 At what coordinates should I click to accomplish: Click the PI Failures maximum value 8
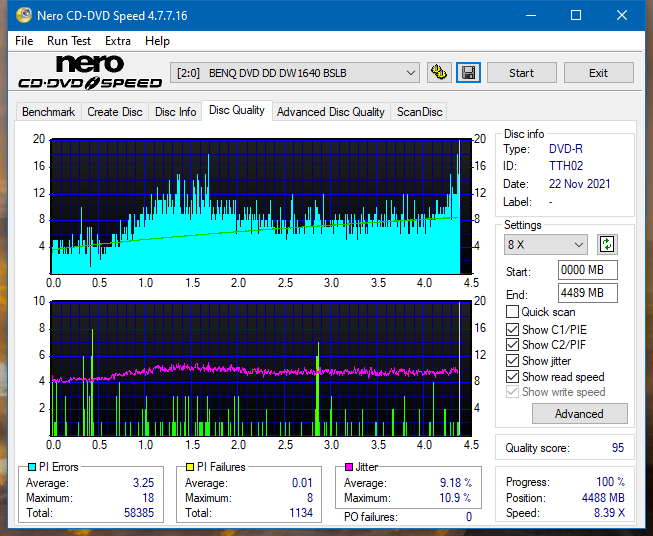(310, 498)
